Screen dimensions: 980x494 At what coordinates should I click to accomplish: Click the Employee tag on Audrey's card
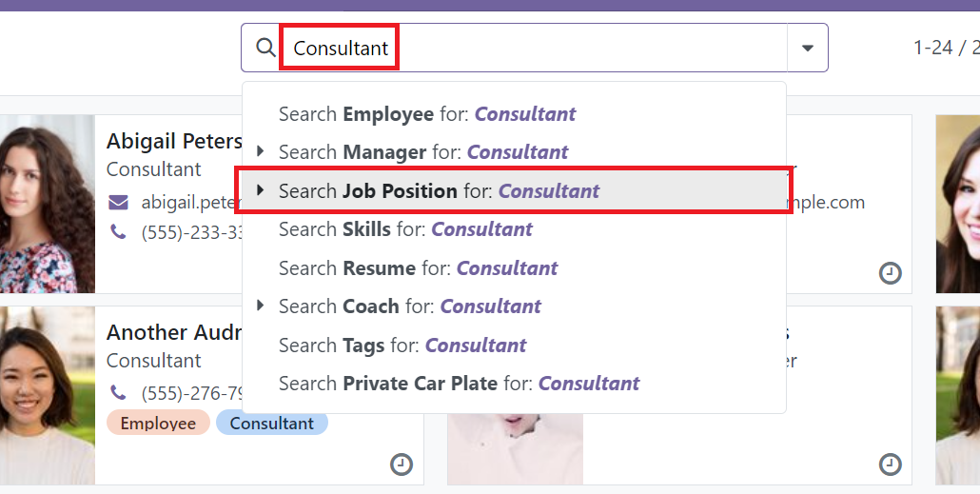[158, 424]
